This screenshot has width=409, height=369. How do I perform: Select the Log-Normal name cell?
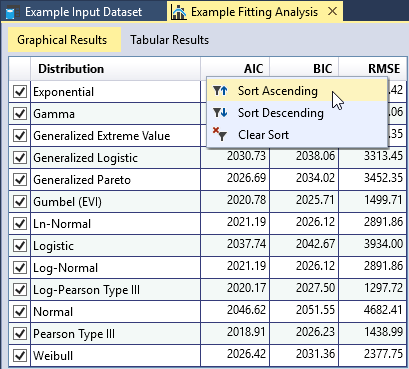coord(115,268)
